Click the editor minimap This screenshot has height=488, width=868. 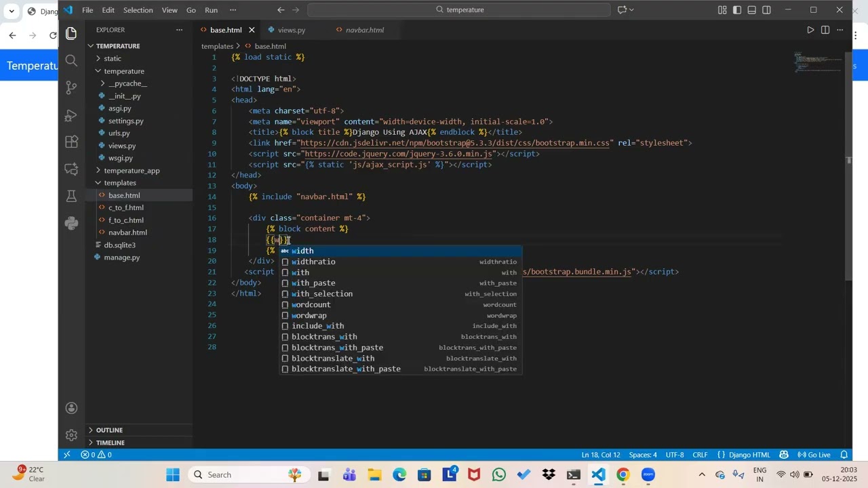(x=818, y=62)
